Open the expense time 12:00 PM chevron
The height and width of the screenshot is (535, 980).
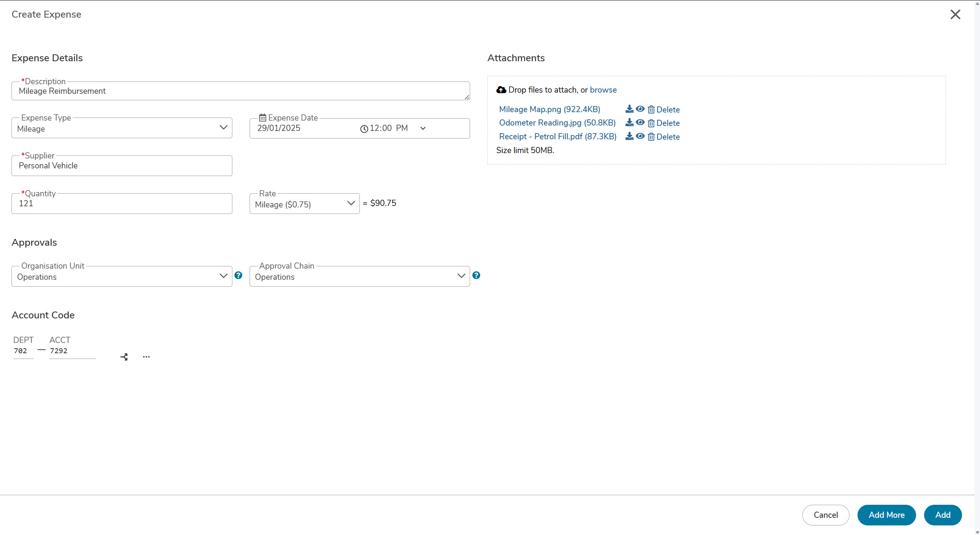(423, 128)
